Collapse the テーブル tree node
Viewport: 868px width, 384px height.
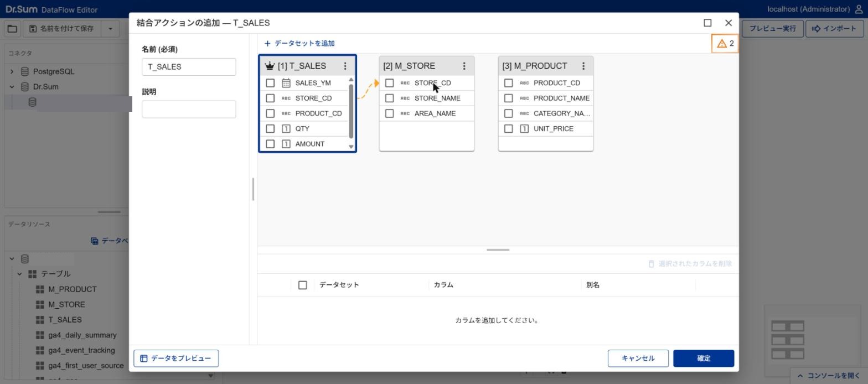19,274
